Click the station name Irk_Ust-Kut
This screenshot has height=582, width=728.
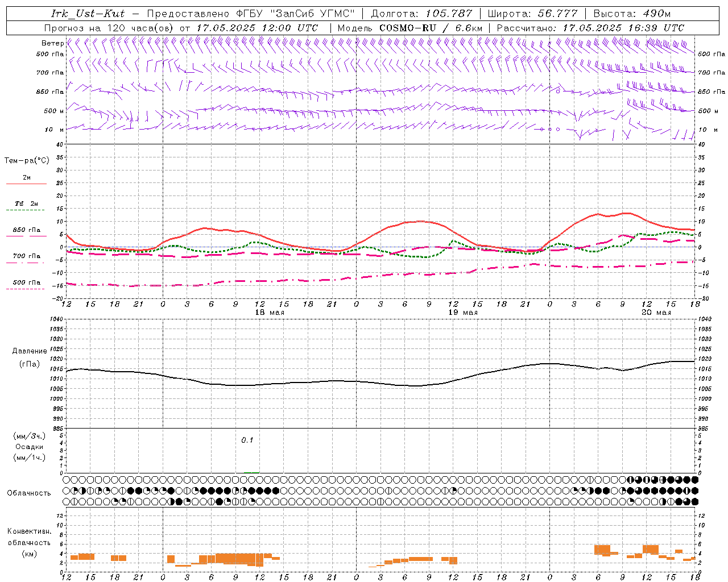tap(88, 14)
